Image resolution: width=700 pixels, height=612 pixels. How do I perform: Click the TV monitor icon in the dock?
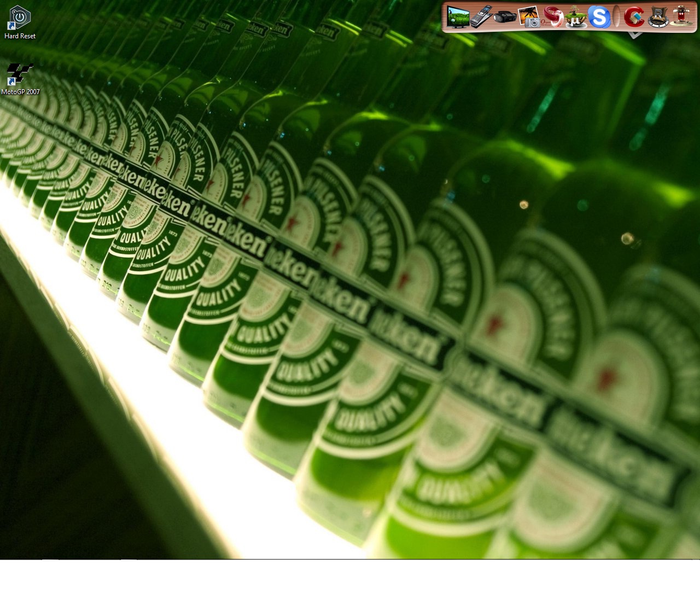(458, 16)
